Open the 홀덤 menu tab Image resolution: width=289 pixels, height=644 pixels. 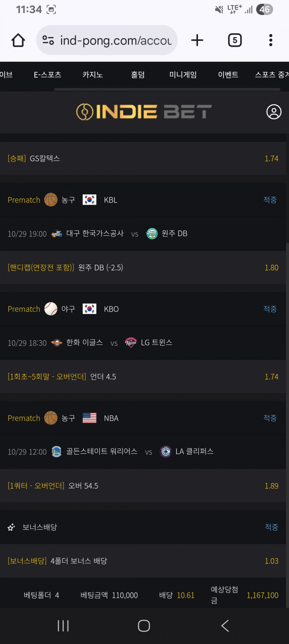138,75
